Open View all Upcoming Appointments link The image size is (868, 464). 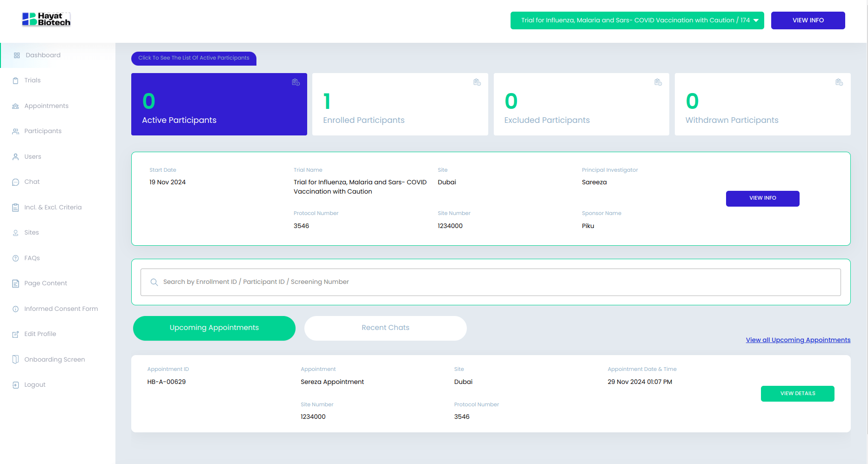[x=798, y=340]
